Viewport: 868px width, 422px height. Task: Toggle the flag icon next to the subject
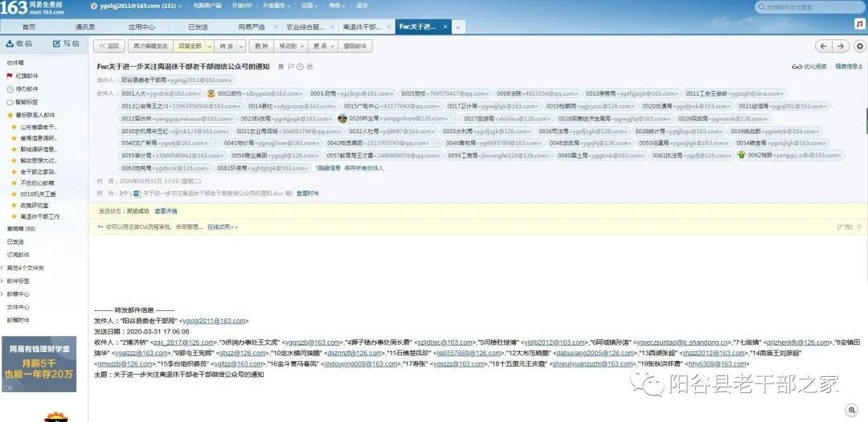[x=290, y=66]
